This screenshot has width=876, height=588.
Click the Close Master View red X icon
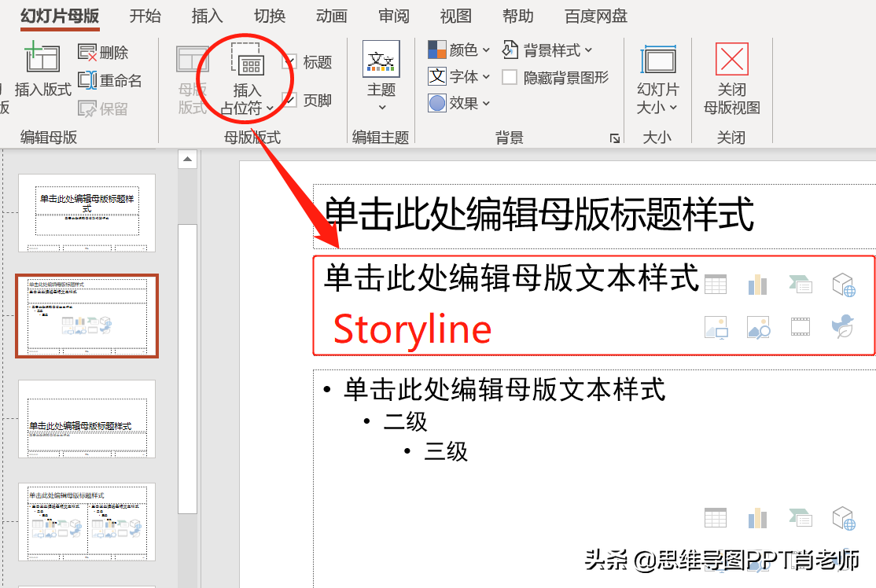732,59
